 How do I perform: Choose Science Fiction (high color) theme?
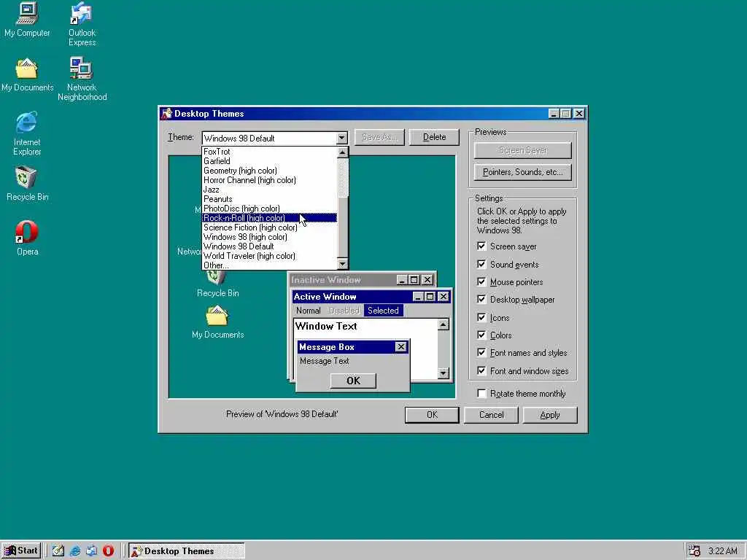click(x=269, y=227)
